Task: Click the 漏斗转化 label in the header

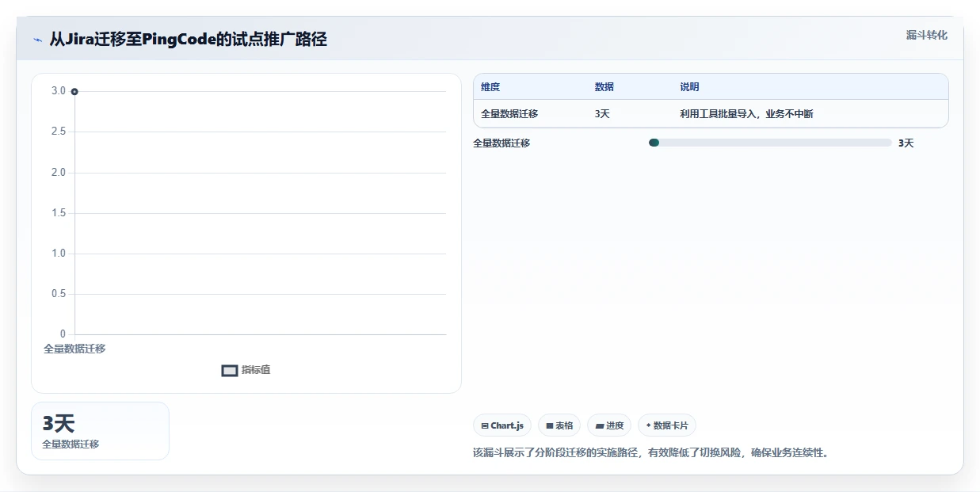Action: 927,35
